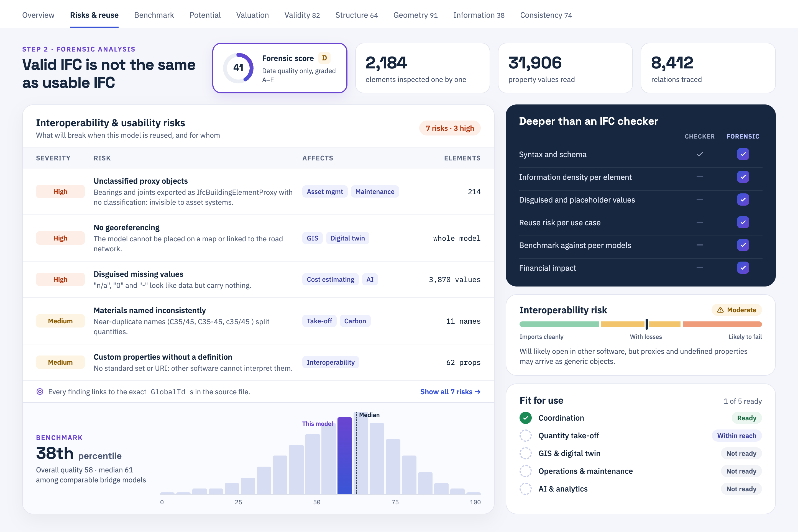Screen dimensions: 798x532
Task: Open the Overview tab
Action: coord(38,15)
